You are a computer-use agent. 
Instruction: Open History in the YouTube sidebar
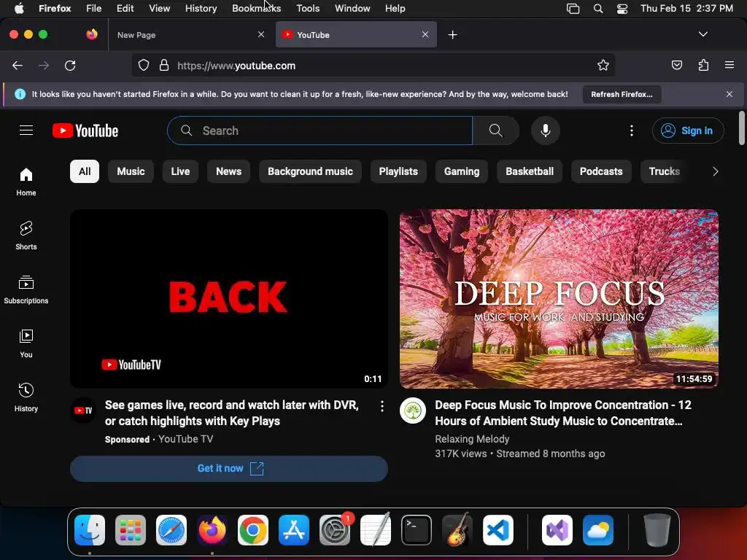pyautogui.click(x=26, y=397)
